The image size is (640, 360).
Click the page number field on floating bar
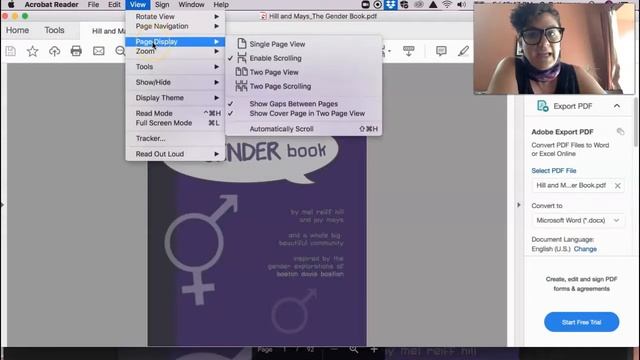coord(284,350)
